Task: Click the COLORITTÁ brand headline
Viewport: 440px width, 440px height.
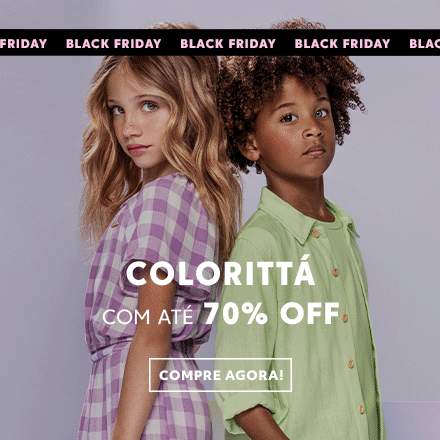Action: 220,273
